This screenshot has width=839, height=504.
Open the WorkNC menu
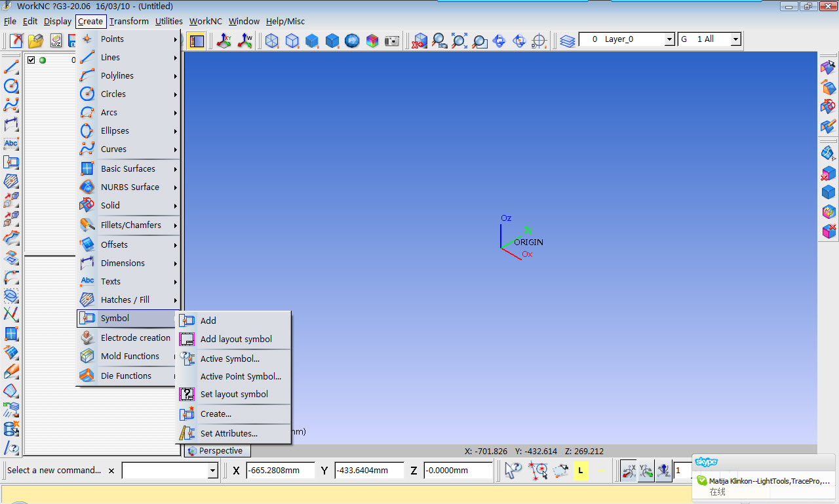point(206,21)
